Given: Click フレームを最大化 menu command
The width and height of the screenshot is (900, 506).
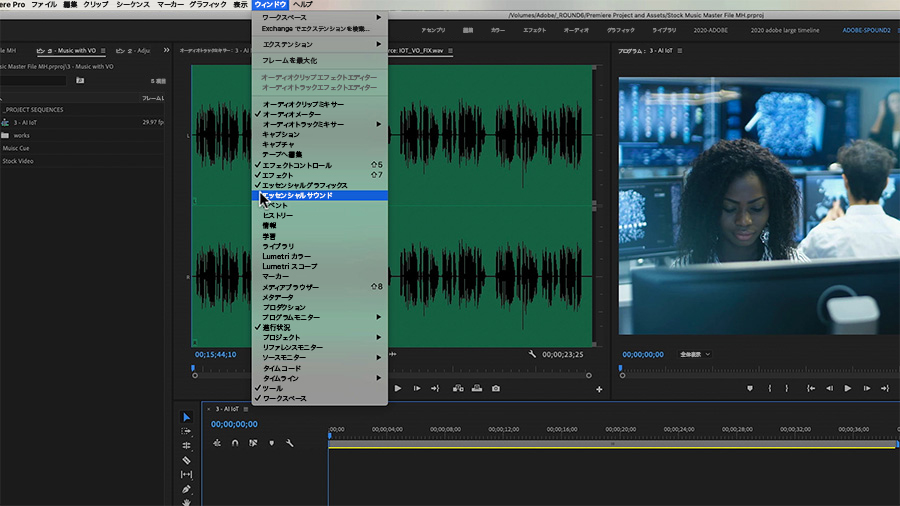Looking at the screenshot, I should pos(291,61).
